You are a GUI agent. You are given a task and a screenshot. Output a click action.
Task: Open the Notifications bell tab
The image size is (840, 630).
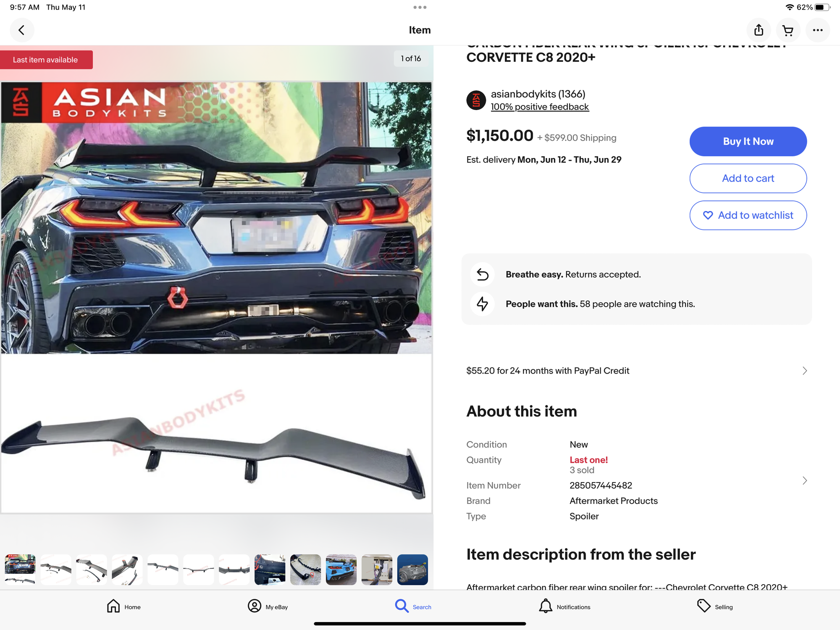point(564,606)
